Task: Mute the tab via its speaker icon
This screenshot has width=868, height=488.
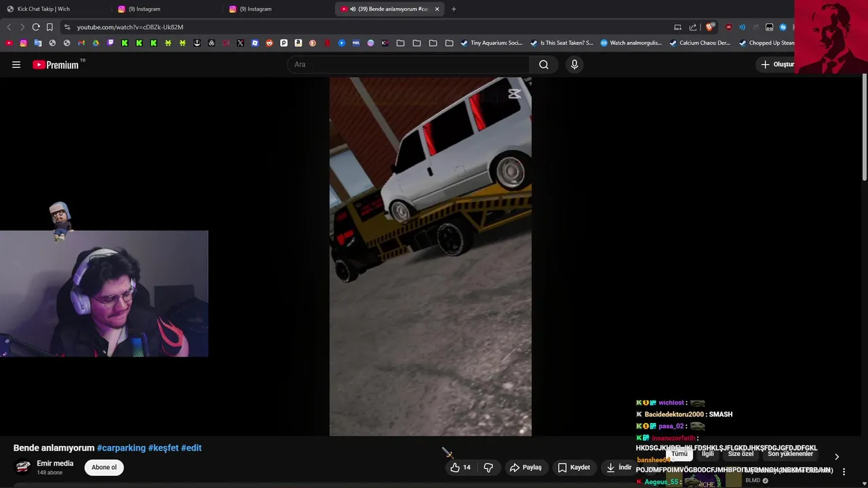Action: 353,9
